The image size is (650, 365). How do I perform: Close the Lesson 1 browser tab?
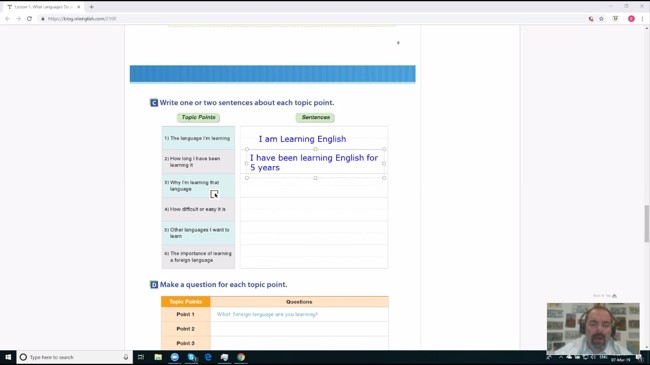point(79,7)
